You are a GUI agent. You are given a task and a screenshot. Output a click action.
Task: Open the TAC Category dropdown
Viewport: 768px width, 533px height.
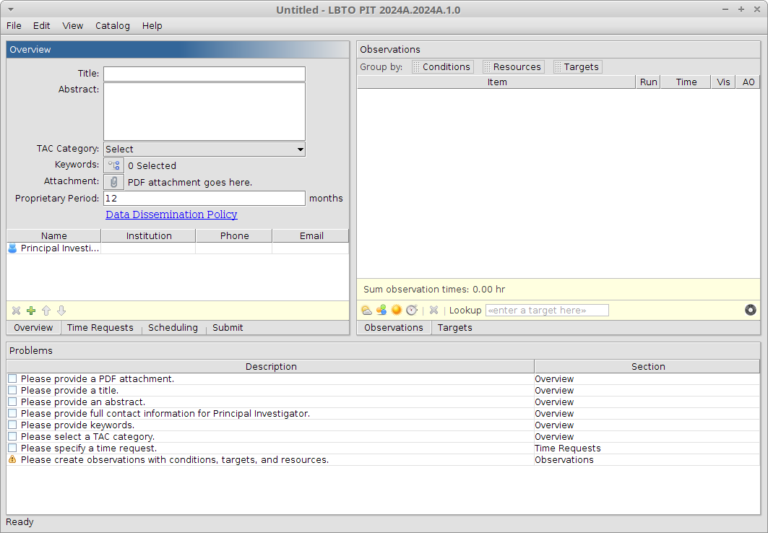204,149
